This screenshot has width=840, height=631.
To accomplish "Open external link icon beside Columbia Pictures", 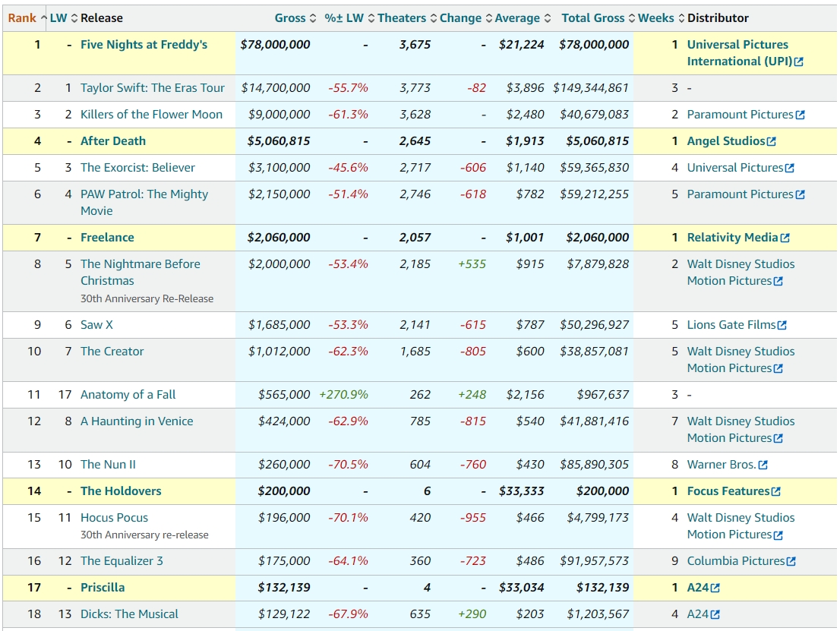I will 791,561.
